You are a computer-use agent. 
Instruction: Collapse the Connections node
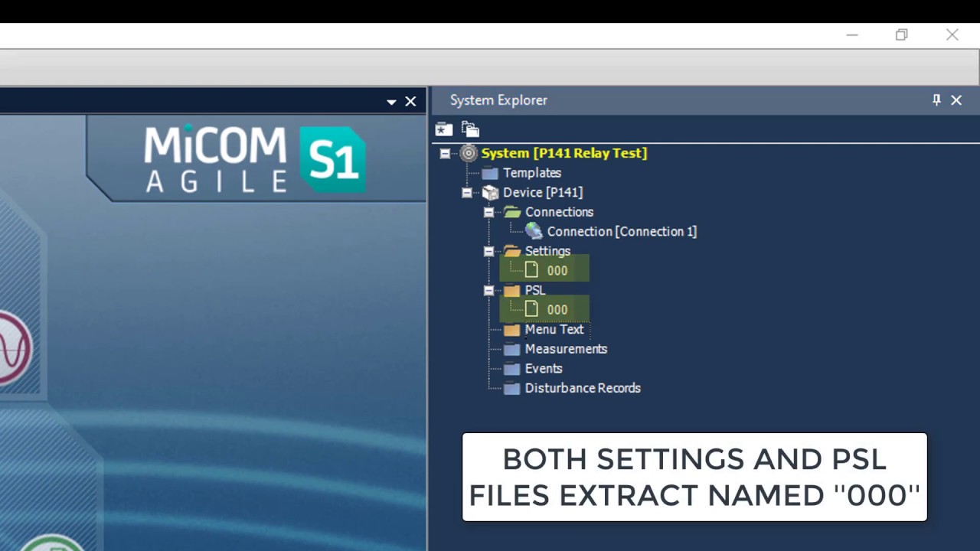click(x=488, y=212)
